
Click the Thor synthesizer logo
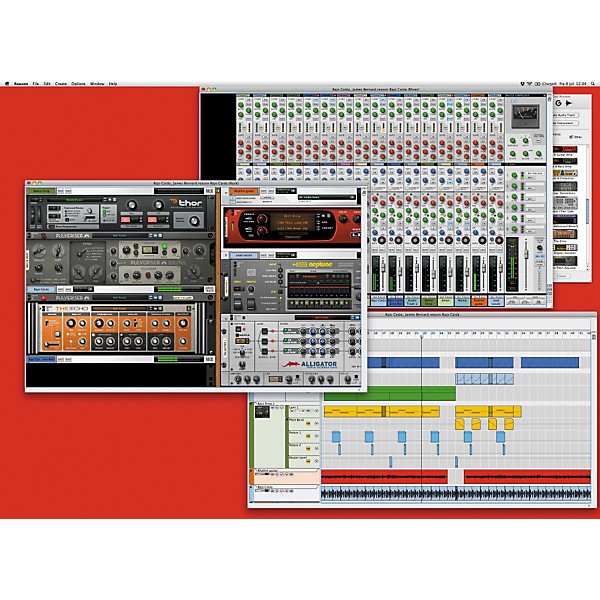tap(186, 203)
